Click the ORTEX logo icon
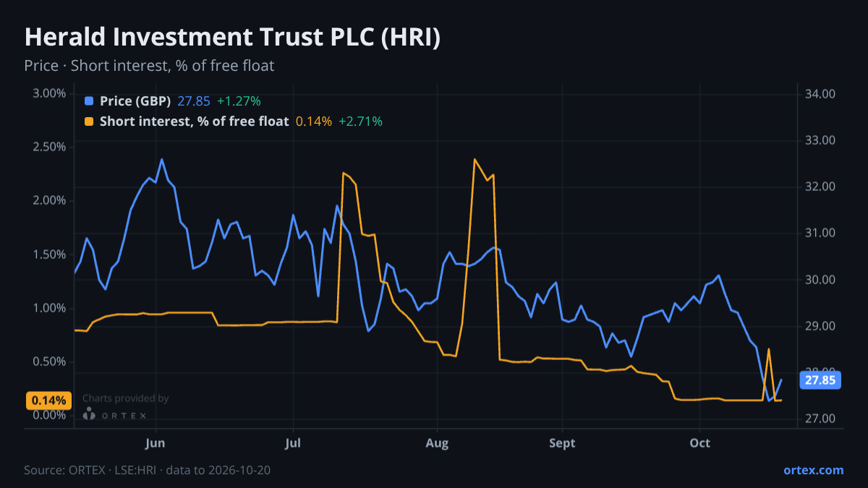 (x=89, y=414)
